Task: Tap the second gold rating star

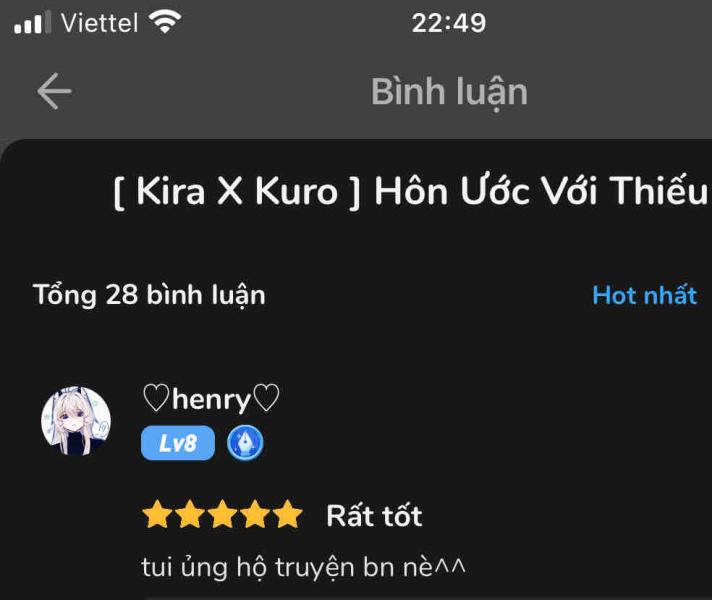Action: [x=190, y=515]
